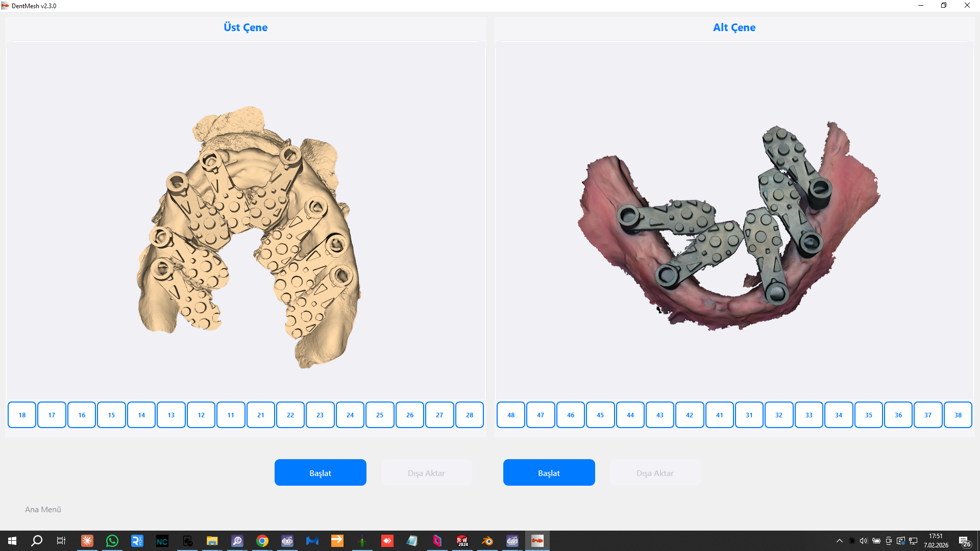Open File Explorer from taskbar
The width and height of the screenshot is (980, 551).
coord(212,541)
